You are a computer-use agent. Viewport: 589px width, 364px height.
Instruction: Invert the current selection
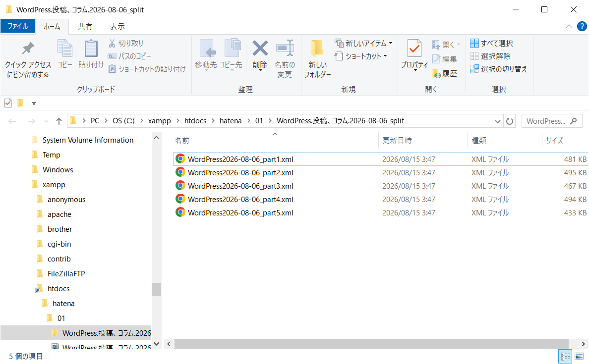coord(499,69)
